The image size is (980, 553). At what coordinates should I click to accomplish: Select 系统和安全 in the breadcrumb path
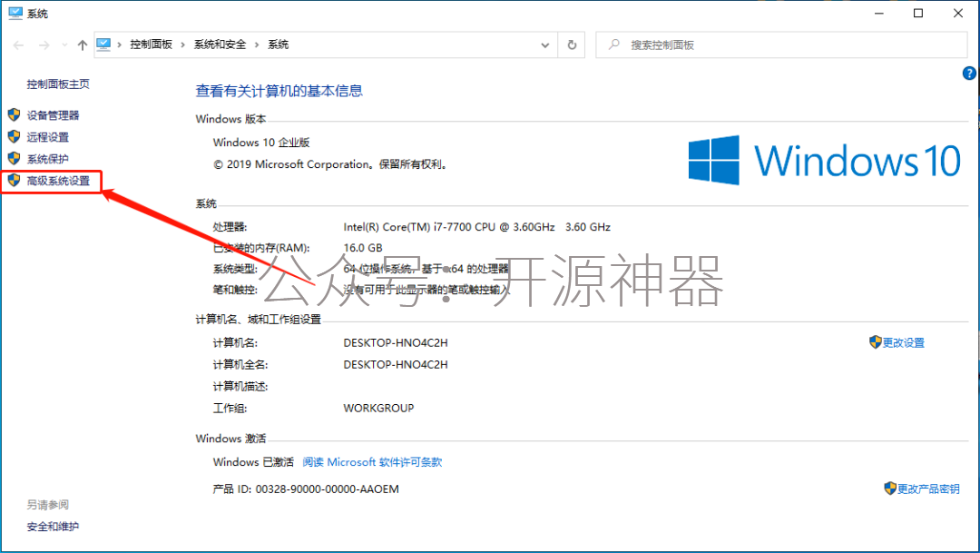point(220,44)
